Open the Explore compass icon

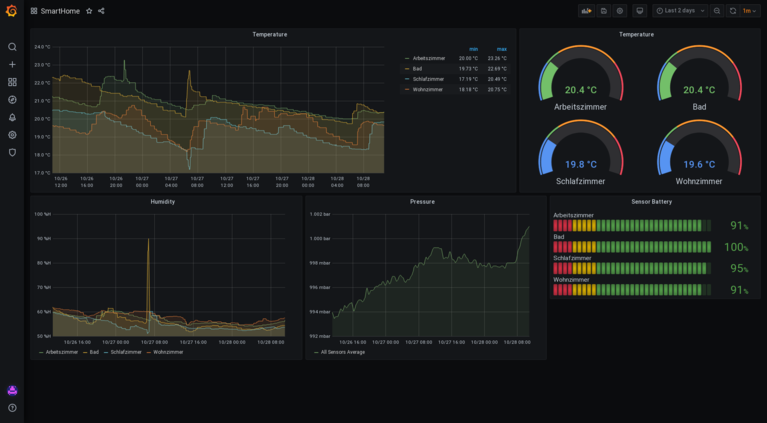tap(12, 100)
